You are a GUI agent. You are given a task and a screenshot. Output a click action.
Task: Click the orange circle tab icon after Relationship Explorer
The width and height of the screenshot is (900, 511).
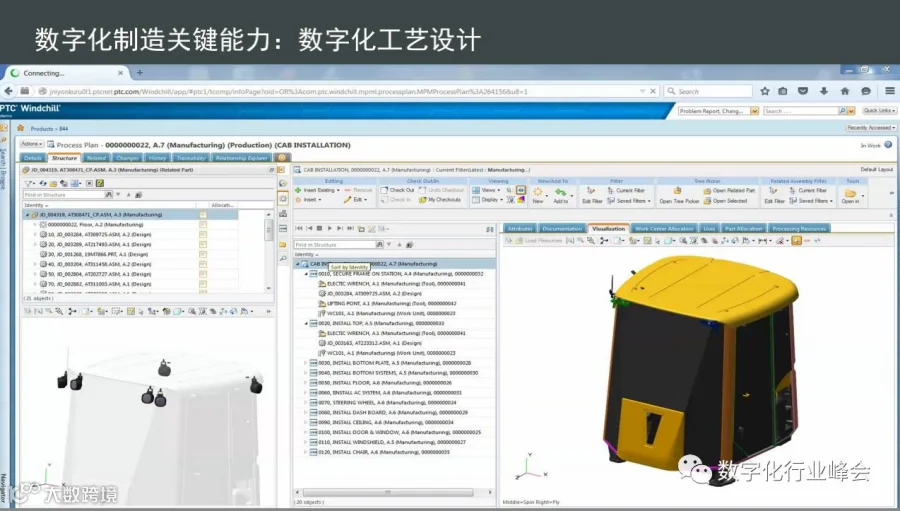pos(282,157)
